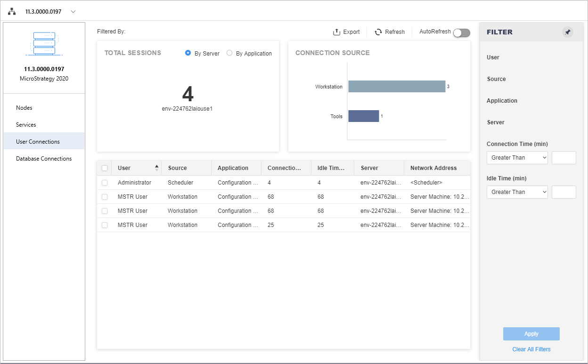Toggle the AutoRefresh switch
The width and height of the screenshot is (588, 364).
[x=461, y=32]
